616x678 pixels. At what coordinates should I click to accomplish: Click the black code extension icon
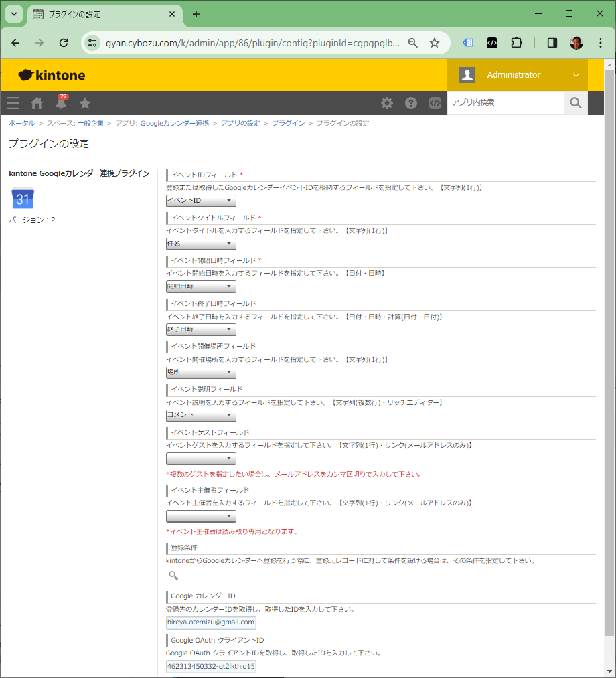pos(492,43)
